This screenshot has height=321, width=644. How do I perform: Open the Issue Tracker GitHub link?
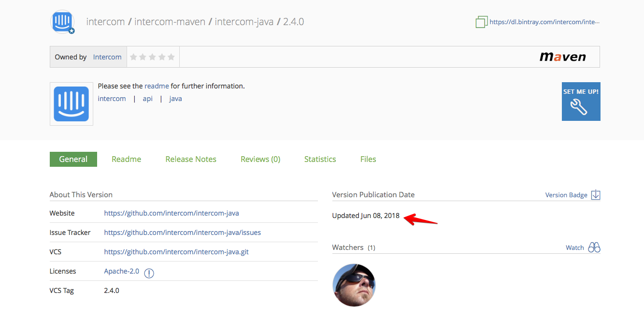pos(183,233)
